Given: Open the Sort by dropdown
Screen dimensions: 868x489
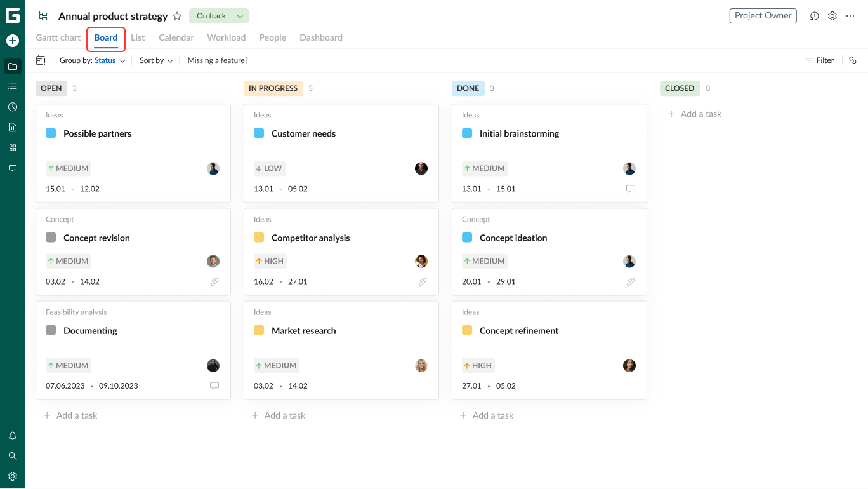Looking at the screenshot, I should click(x=155, y=60).
